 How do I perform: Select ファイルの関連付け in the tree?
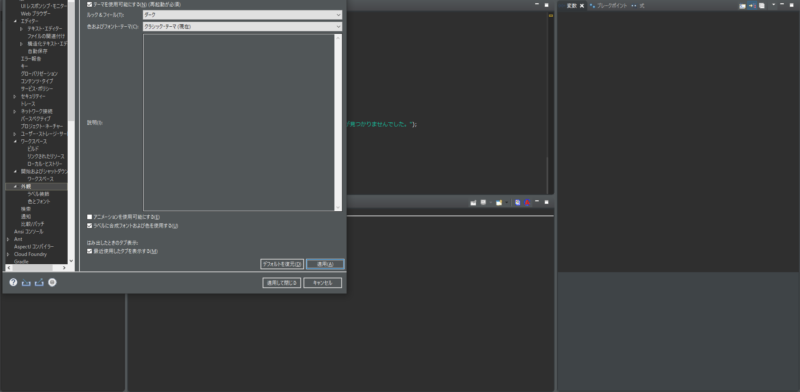coord(46,36)
